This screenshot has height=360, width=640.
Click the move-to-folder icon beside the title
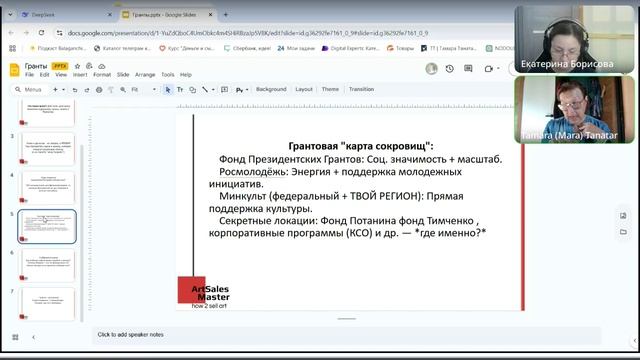point(89,66)
